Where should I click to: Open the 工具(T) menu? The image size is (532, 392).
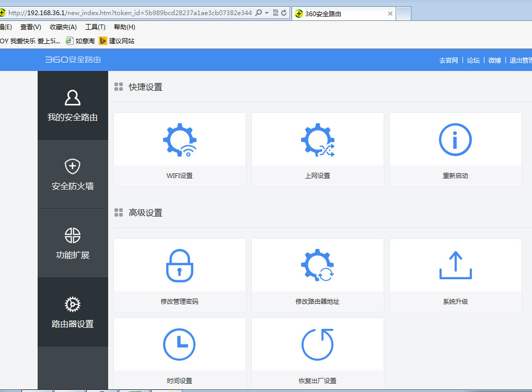tap(95, 27)
